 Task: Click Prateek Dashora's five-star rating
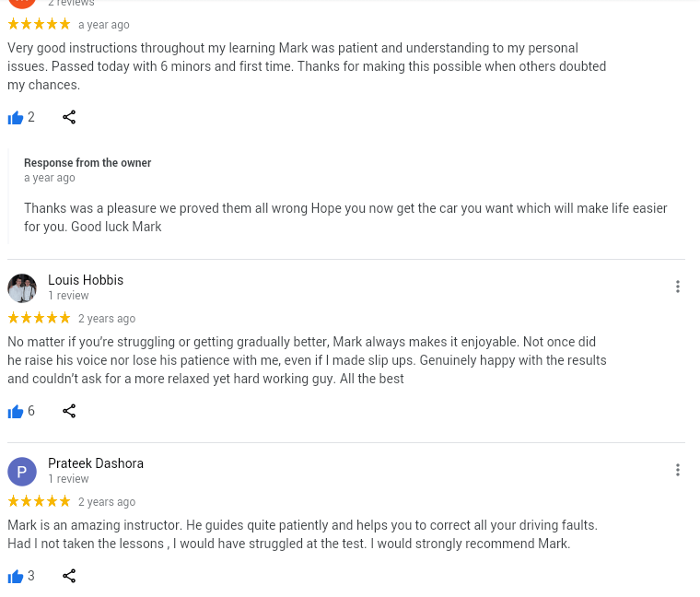click(x=39, y=501)
